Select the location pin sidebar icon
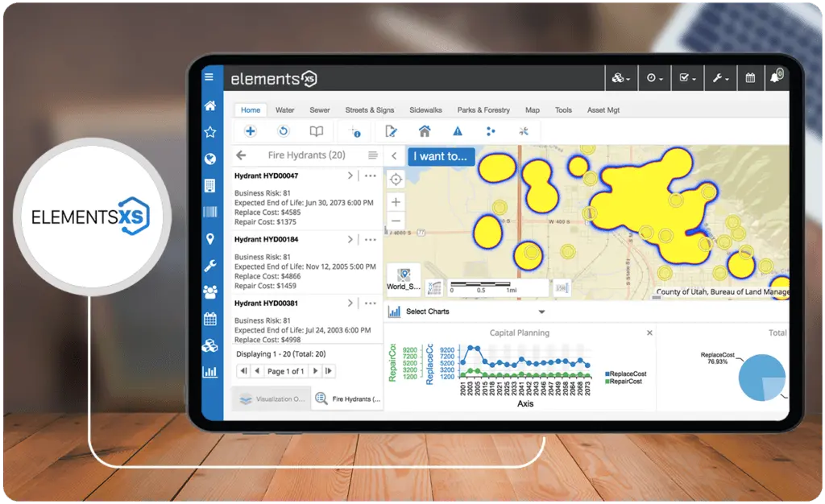Image resolution: width=825 pixels, height=504 pixels. (x=210, y=238)
